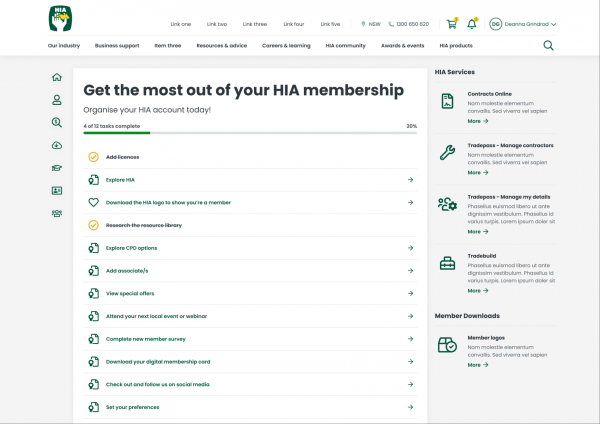
Task: Open the profile sidebar icon
Action: pyautogui.click(x=57, y=100)
